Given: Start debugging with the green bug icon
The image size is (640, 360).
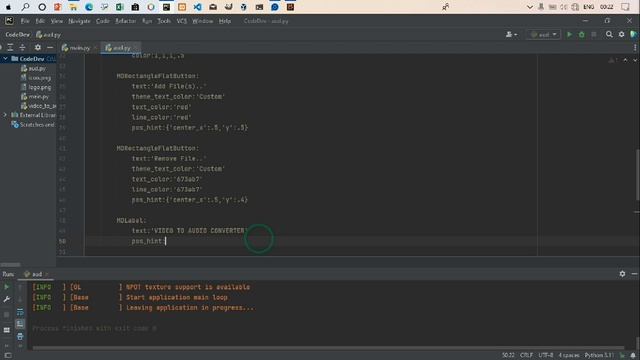Looking at the screenshot, I should [x=582, y=35].
